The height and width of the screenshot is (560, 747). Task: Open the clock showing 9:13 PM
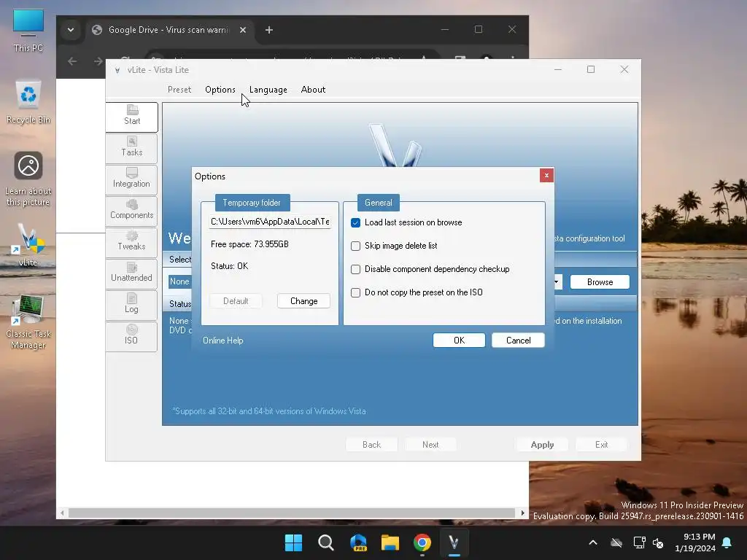[695, 542]
